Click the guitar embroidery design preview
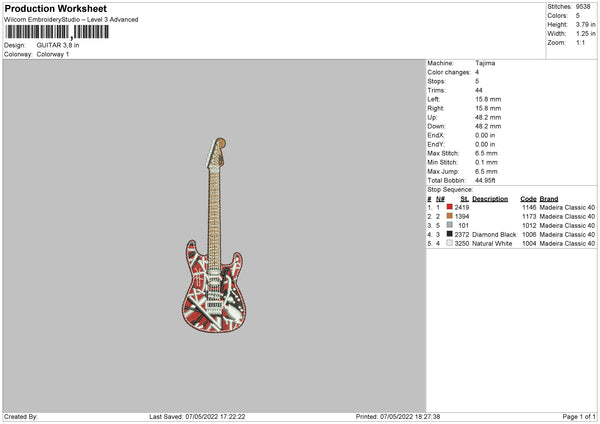 (x=214, y=235)
